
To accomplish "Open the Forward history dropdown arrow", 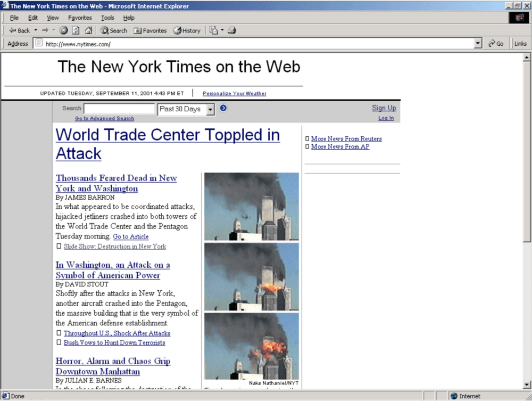I will click(54, 30).
